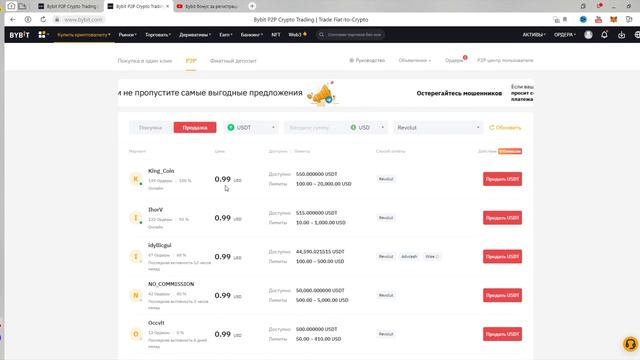Open the Ордеры link with red badge

point(455,60)
